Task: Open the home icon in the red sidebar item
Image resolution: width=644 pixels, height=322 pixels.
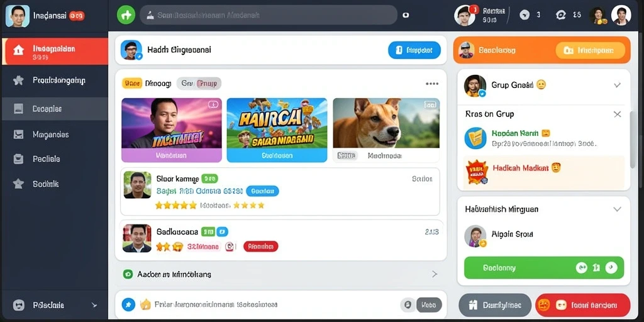Action: pyautogui.click(x=18, y=50)
